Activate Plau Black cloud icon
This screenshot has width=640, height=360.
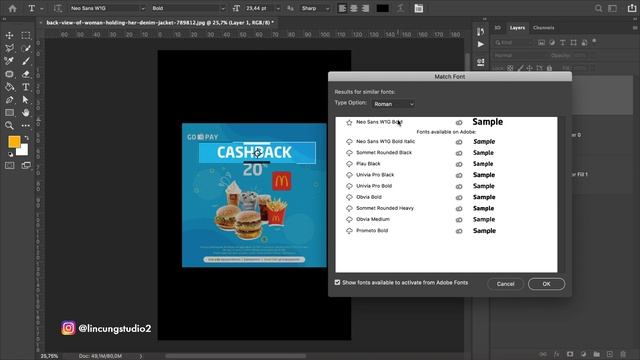(349, 164)
